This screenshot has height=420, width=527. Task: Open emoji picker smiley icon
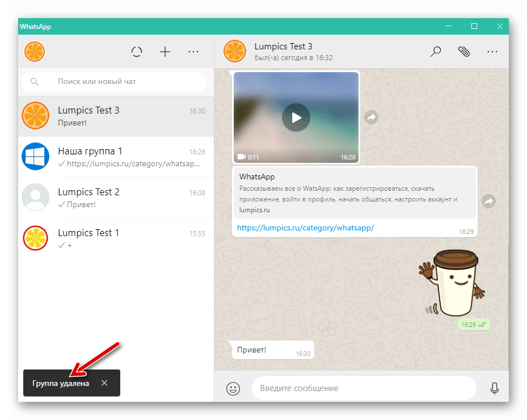233,388
